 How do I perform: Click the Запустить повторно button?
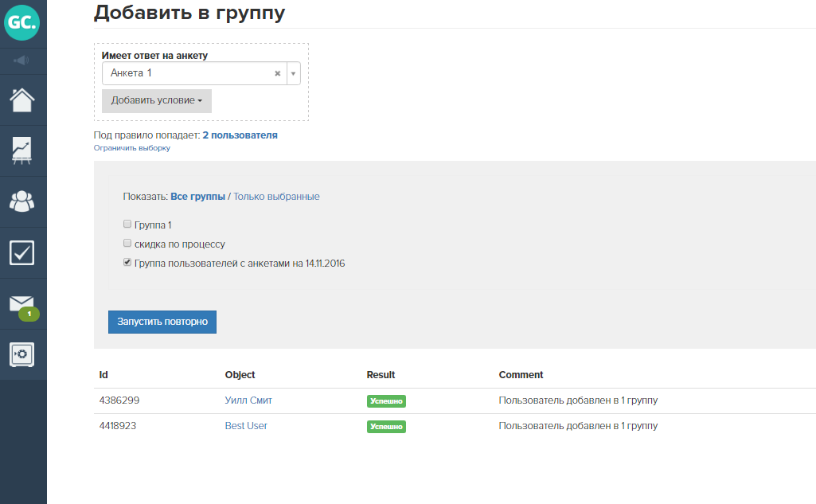[162, 322]
